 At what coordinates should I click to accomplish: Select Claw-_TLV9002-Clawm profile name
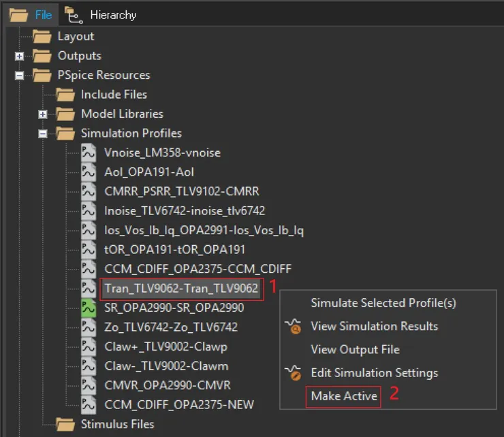tap(166, 366)
